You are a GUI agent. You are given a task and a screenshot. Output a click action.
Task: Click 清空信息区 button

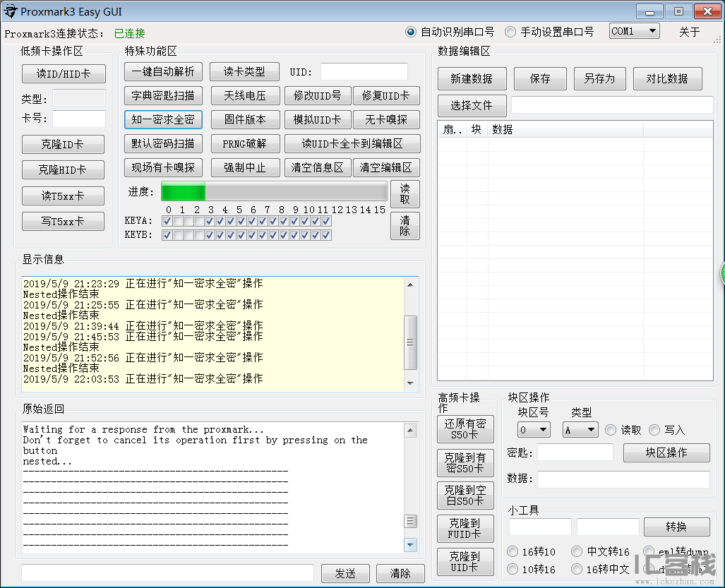pyautogui.click(x=318, y=168)
